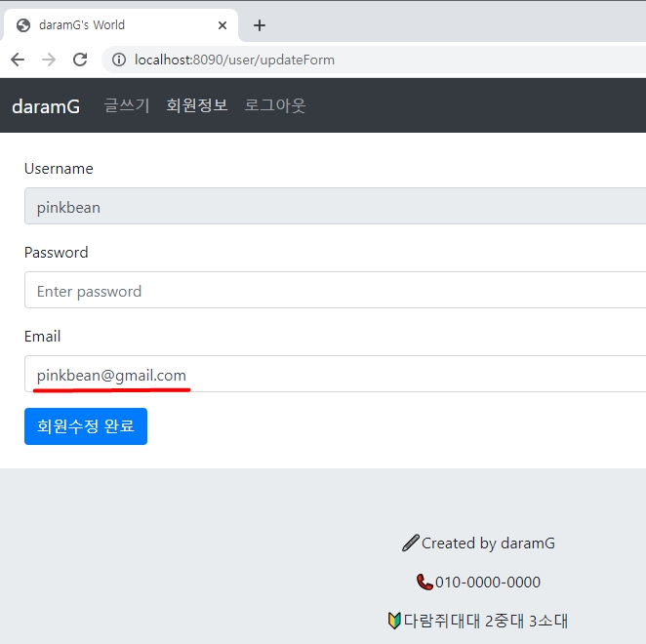Click the disabled Username field with pinkbean
Screen dimensions: 646x644
coord(335,206)
